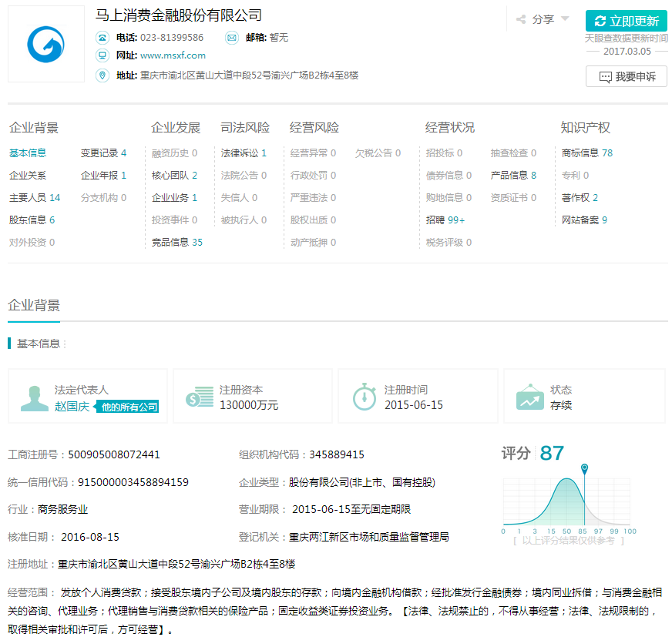The image size is (672, 637).
Task: Click the registration time stopwatch icon
Action: (x=365, y=397)
